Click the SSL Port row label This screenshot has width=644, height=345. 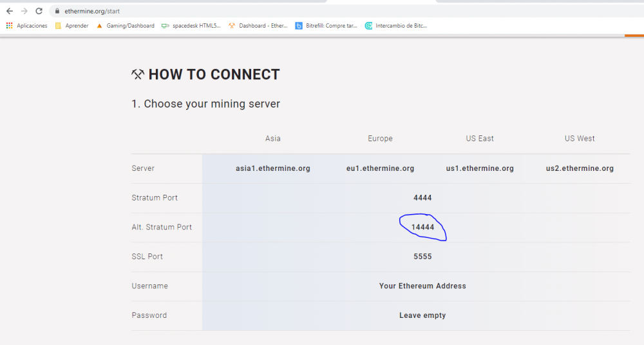pyautogui.click(x=147, y=257)
